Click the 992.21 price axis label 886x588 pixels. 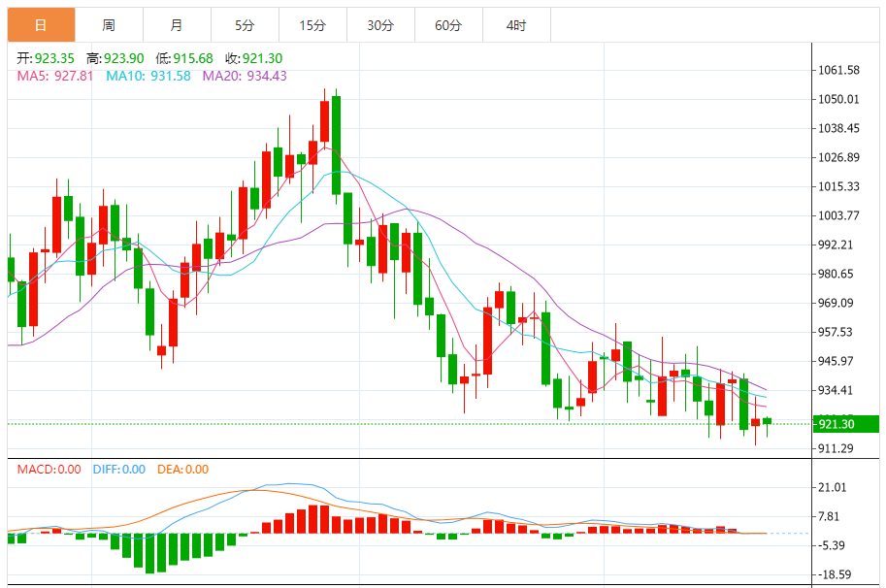click(x=836, y=245)
